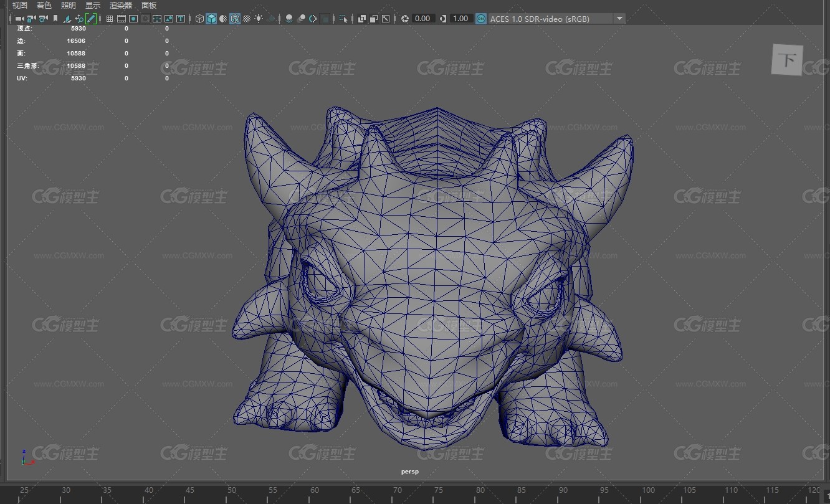Click the Exposure reset icon
Screen dimensions: 830x504
(x=404, y=19)
